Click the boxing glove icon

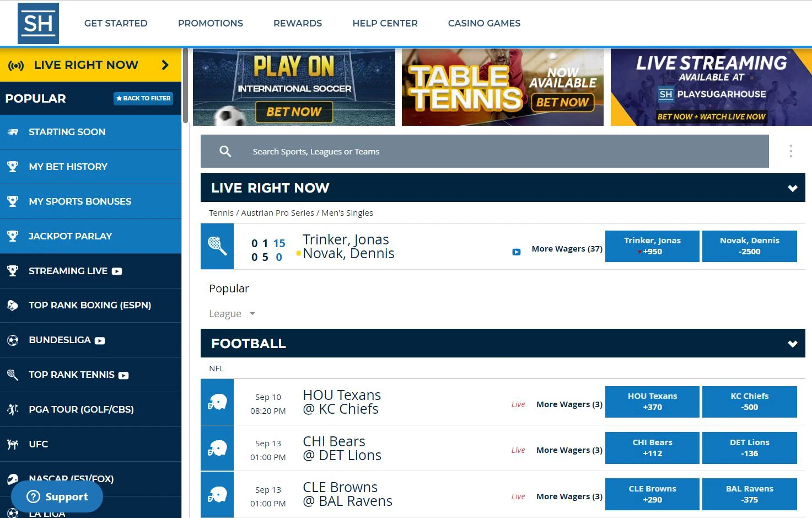13,305
